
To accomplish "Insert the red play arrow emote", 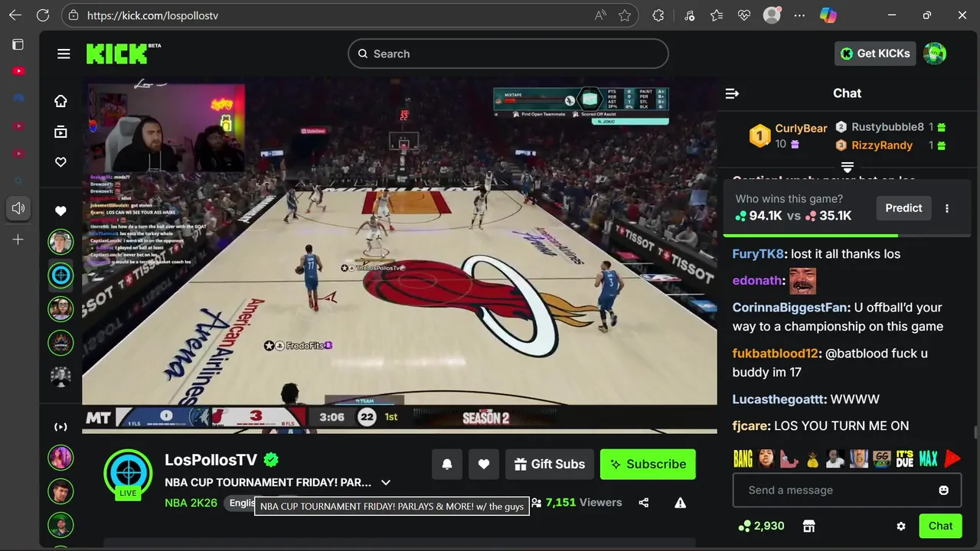I will (x=952, y=458).
